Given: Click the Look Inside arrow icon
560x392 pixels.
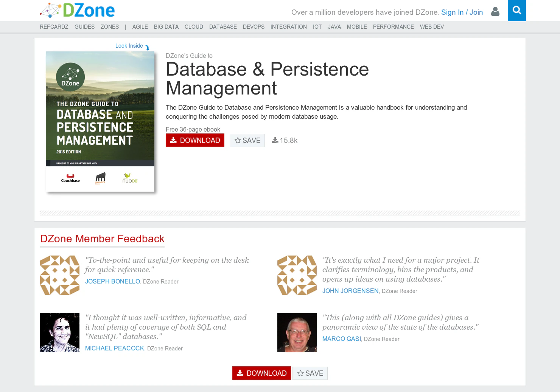Looking at the screenshot, I should click(x=148, y=48).
